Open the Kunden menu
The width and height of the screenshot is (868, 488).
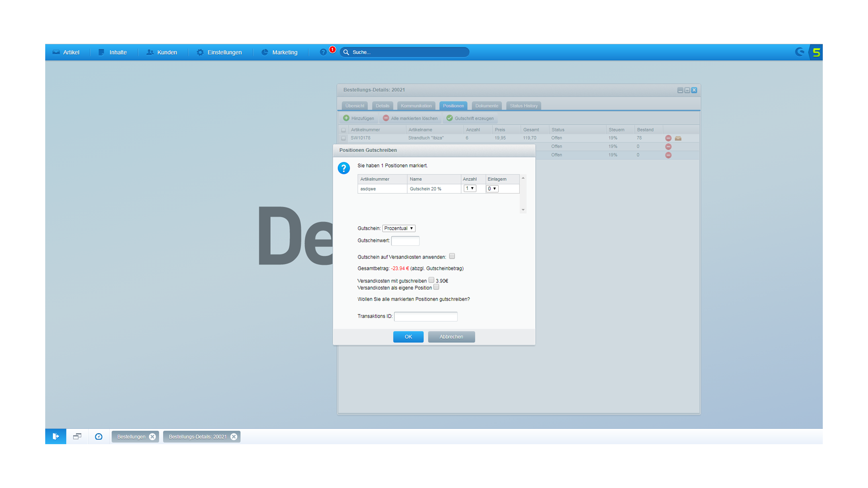162,52
